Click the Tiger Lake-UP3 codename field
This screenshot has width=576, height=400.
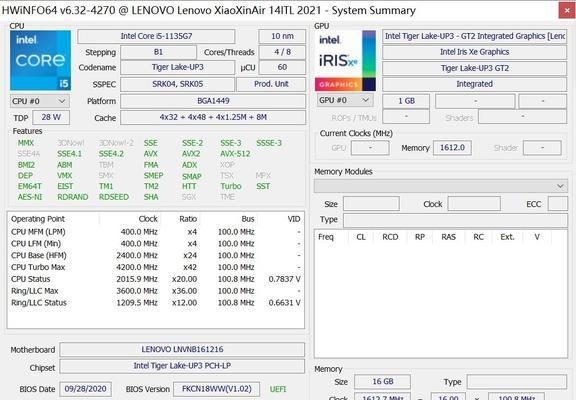coord(177,68)
